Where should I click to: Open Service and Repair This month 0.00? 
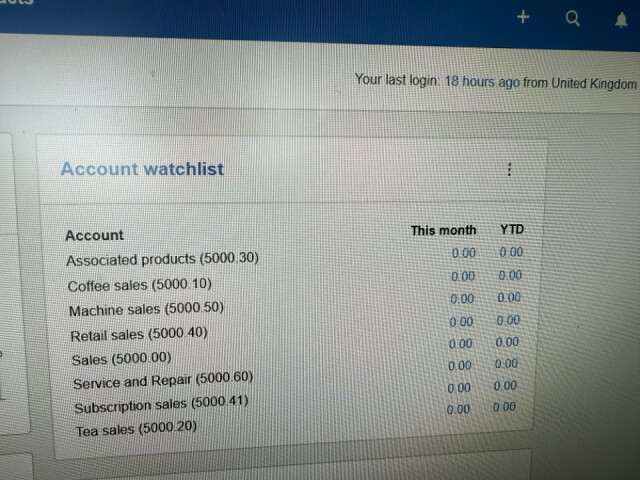click(460, 365)
